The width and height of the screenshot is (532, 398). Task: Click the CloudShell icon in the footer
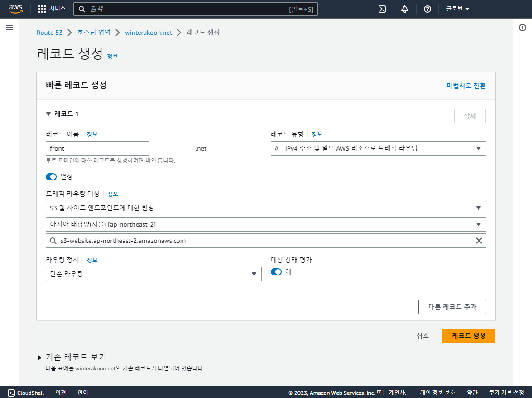point(11,393)
